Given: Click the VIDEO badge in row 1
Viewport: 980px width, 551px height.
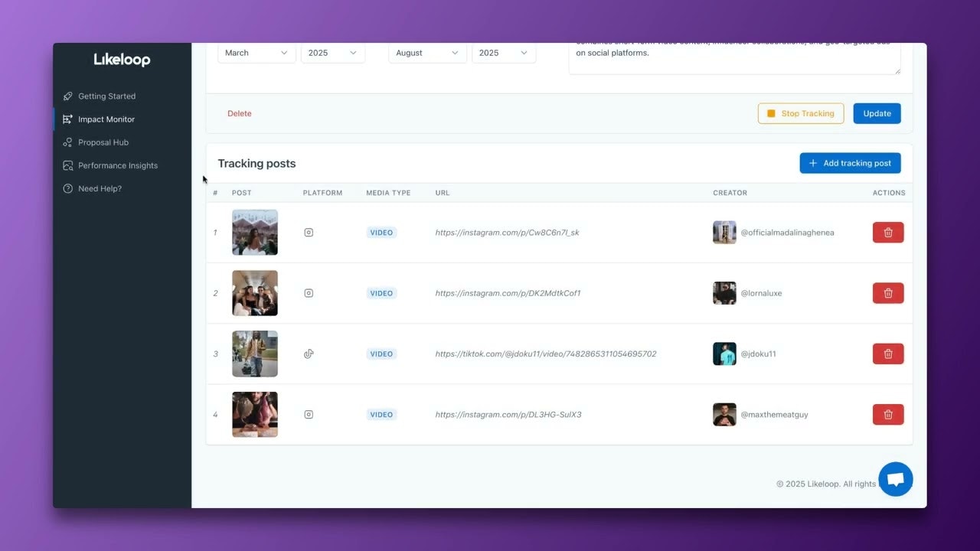Looking at the screenshot, I should point(381,233).
